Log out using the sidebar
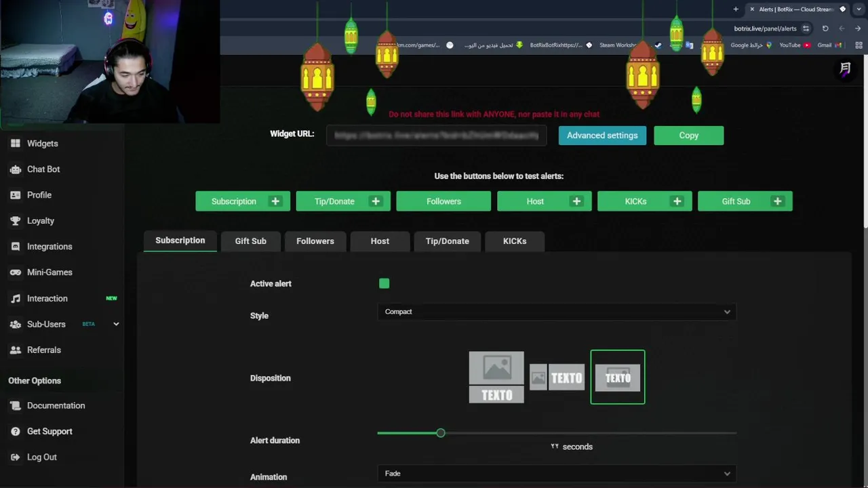Screen dimensions: 868x488 42,457
